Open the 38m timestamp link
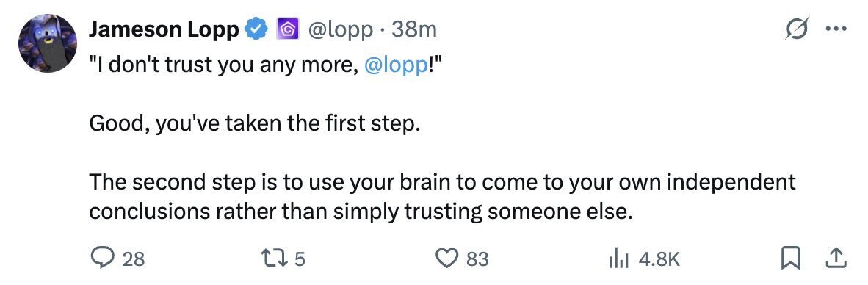Image resolution: width=868 pixels, height=285 pixels. (414, 30)
